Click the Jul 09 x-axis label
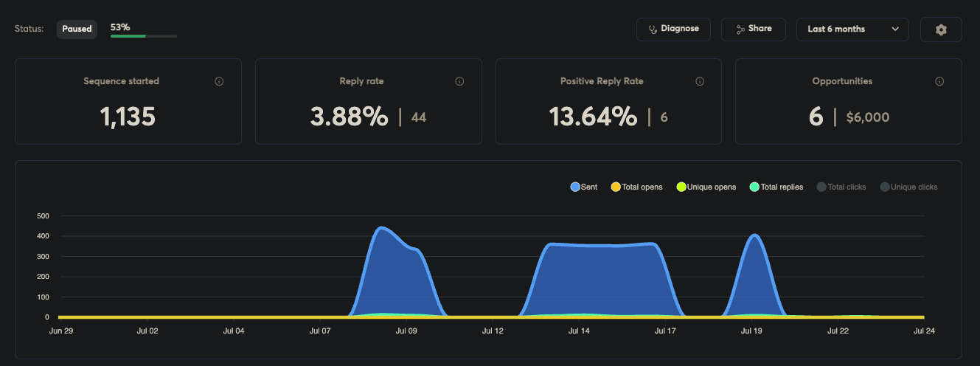This screenshot has height=366, width=980. (406, 331)
